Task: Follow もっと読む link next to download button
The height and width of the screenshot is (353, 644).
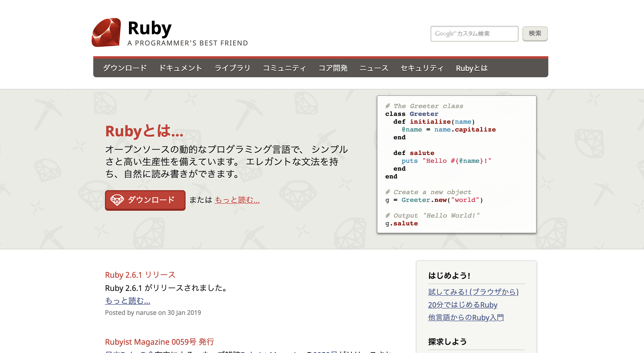Action: click(x=237, y=200)
